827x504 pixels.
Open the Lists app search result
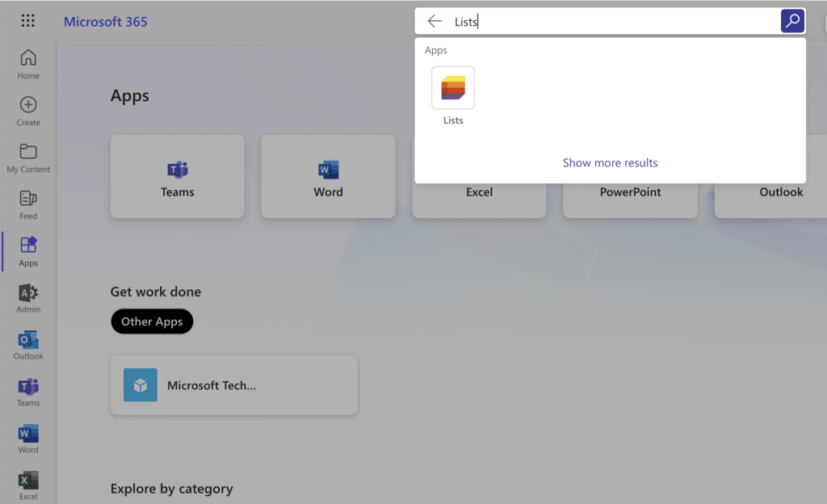453,95
